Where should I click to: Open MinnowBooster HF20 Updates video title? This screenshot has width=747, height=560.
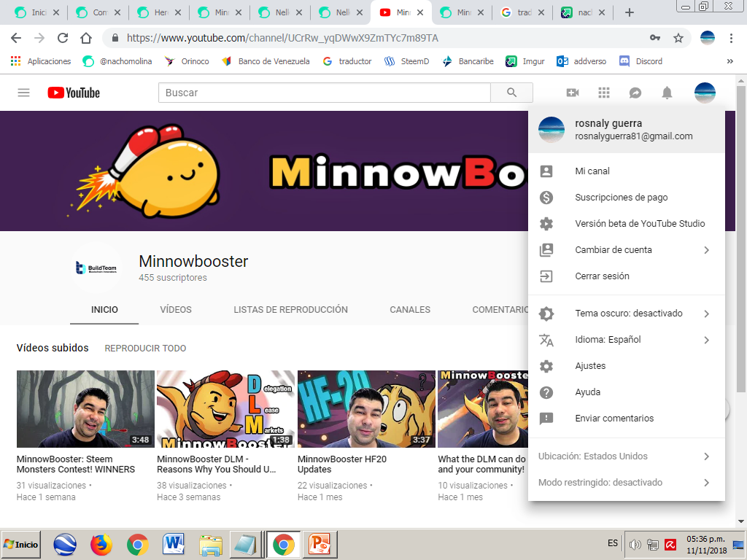(x=341, y=464)
